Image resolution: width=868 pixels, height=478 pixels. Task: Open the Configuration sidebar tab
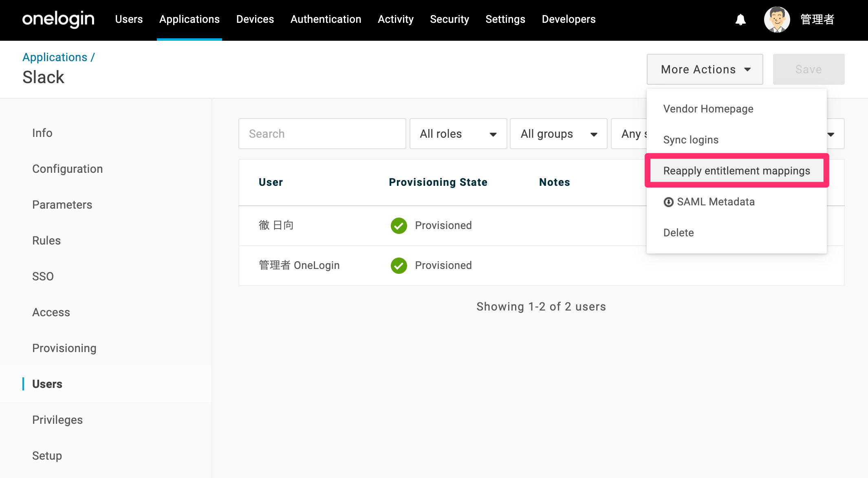click(x=67, y=169)
